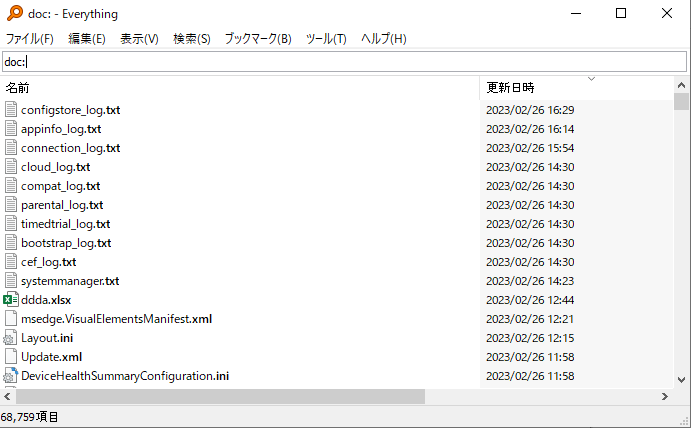
Task: Click the date 2023/02/26 12:44
Action: click(530, 300)
